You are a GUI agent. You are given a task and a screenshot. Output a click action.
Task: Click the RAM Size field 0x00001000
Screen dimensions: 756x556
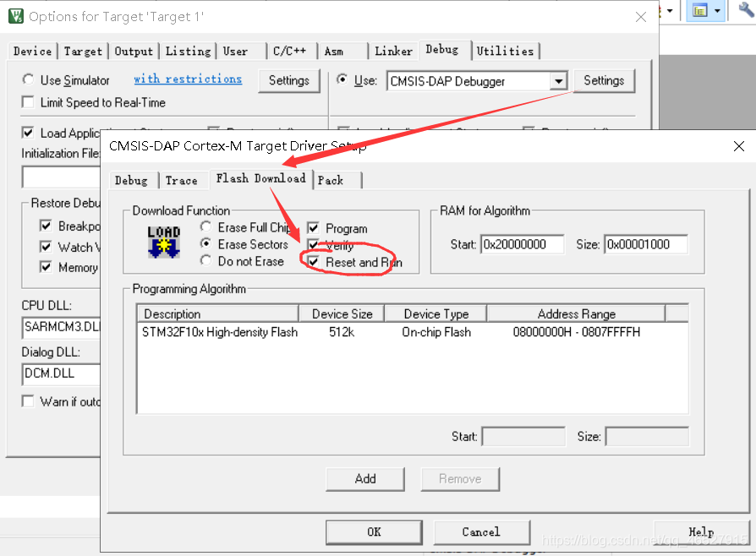(x=646, y=244)
